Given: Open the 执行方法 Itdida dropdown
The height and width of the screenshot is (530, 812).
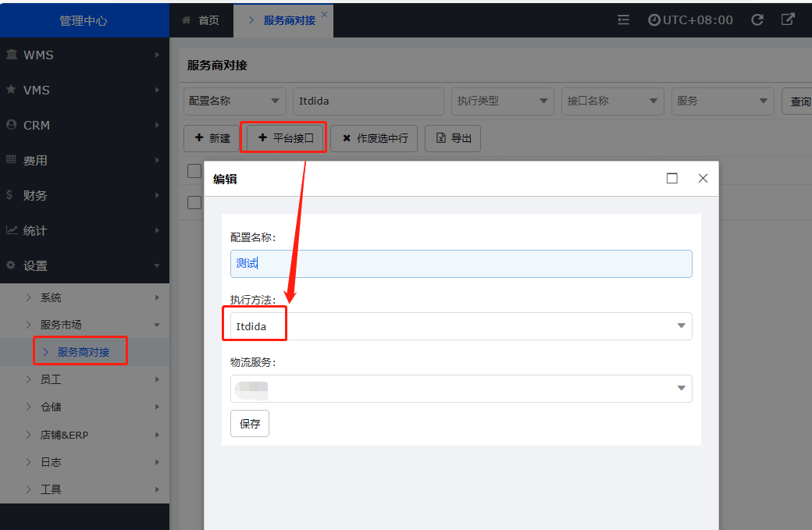Looking at the screenshot, I should point(461,326).
